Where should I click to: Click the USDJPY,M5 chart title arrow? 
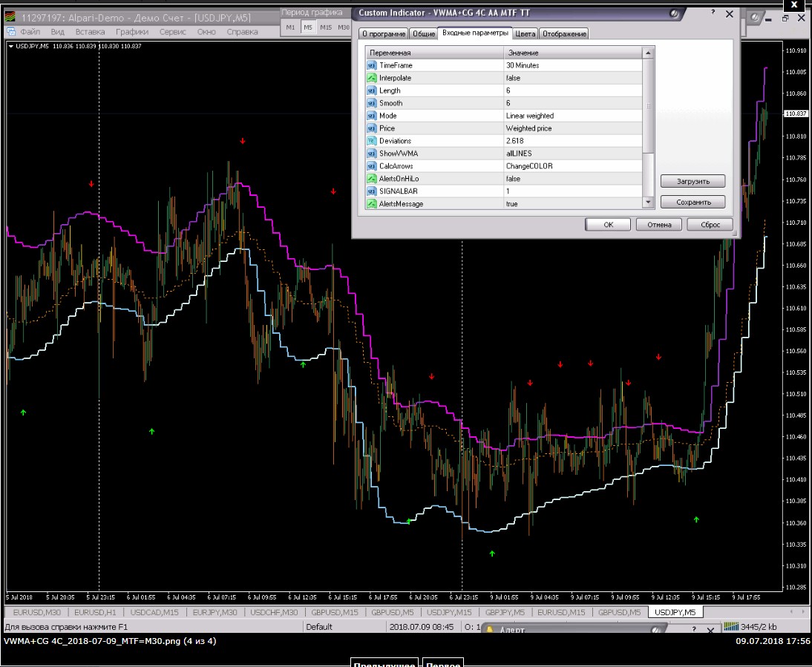click(10, 46)
